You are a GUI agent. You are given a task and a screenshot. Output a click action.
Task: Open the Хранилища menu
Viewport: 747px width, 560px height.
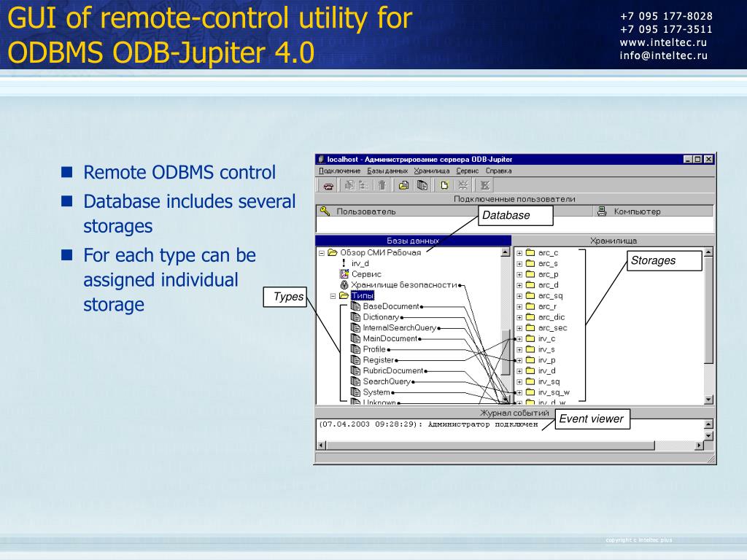432,171
